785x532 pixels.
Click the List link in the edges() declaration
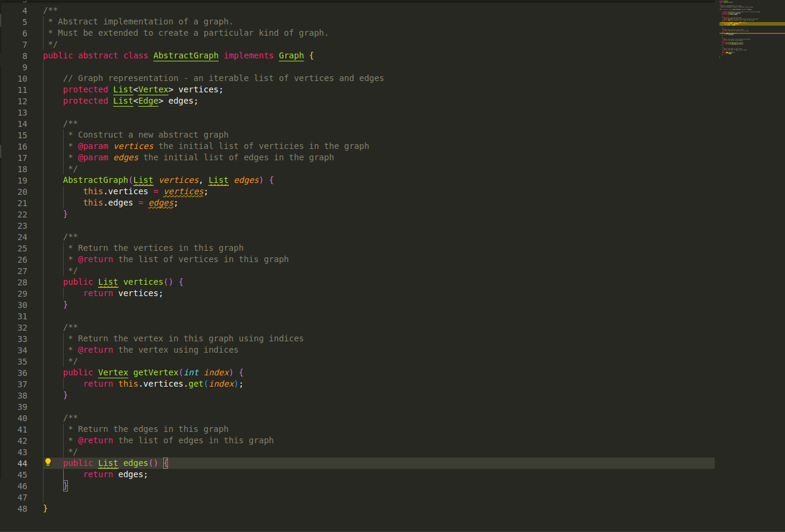pos(108,463)
